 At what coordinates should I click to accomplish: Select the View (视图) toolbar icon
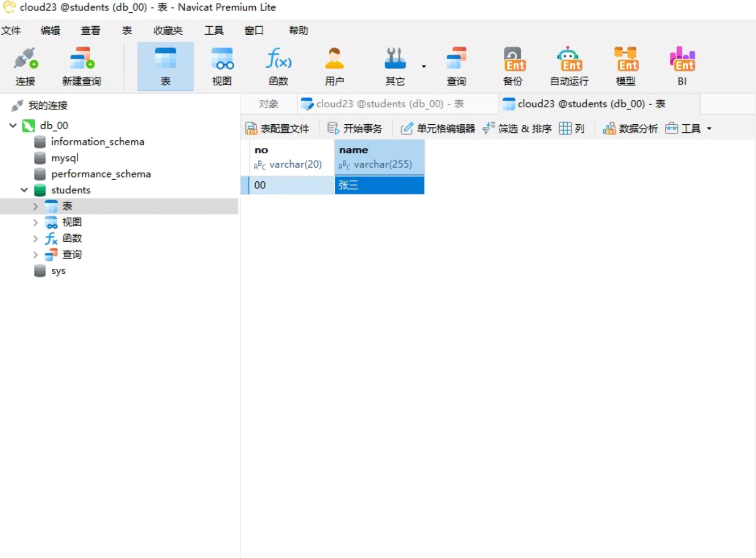click(x=222, y=66)
